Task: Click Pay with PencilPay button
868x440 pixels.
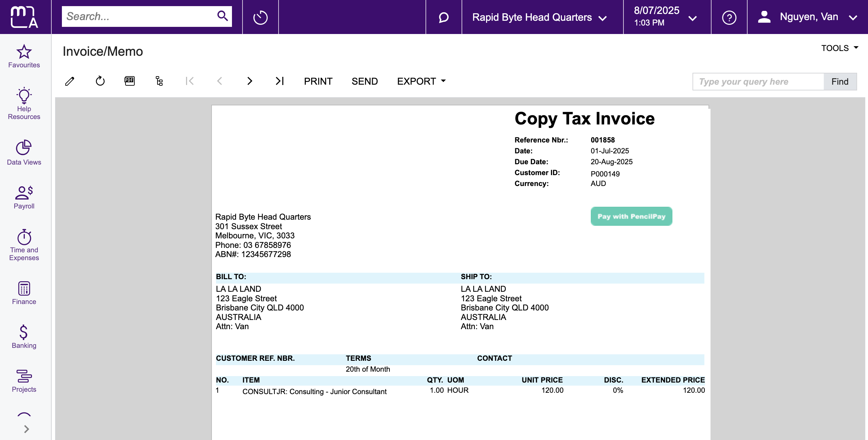Action: pyautogui.click(x=631, y=216)
